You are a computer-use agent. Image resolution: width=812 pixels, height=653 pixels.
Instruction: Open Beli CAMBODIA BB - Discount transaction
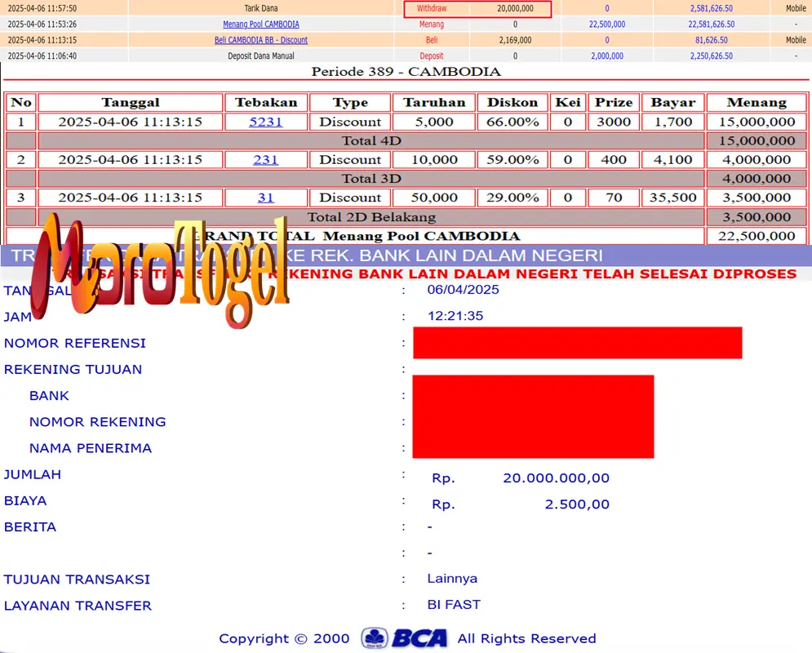tap(260, 39)
